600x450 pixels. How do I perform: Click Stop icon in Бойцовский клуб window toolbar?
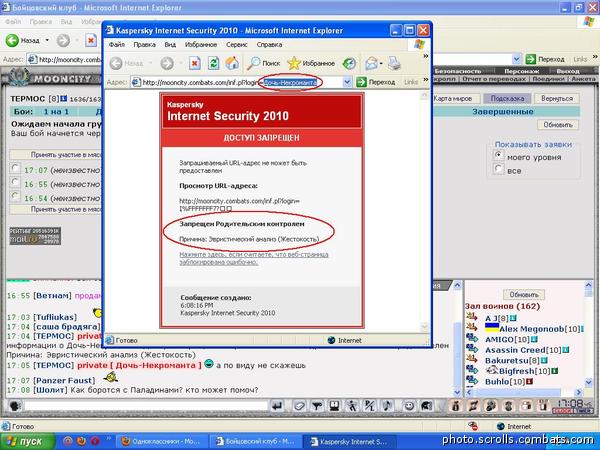(x=91, y=40)
